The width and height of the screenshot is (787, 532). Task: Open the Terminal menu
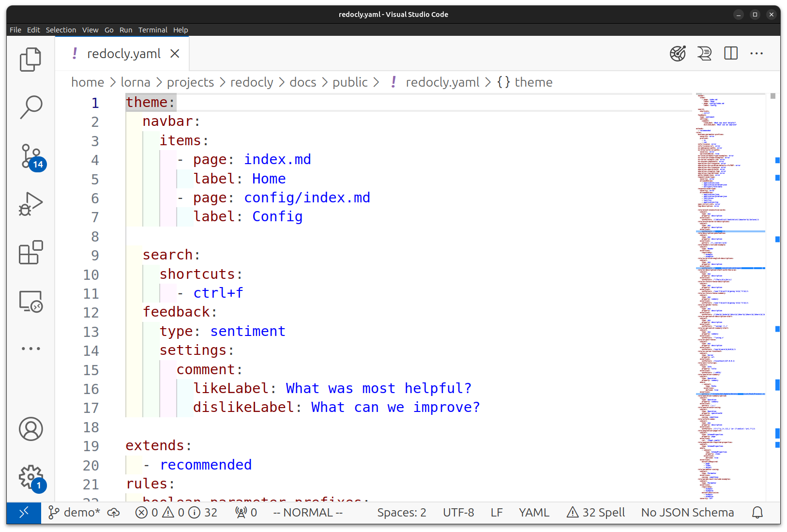pyautogui.click(x=152, y=30)
